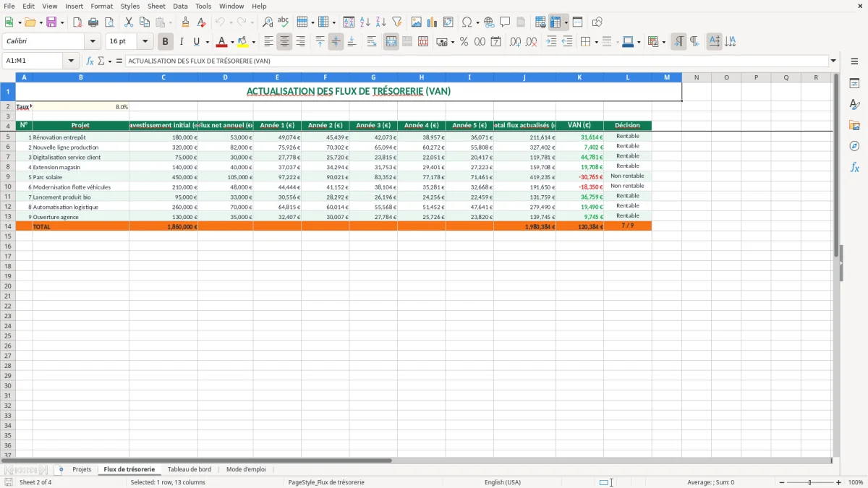Toggle Italic formatting
Viewport: 868px width, 488px height.
pos(182,42)
